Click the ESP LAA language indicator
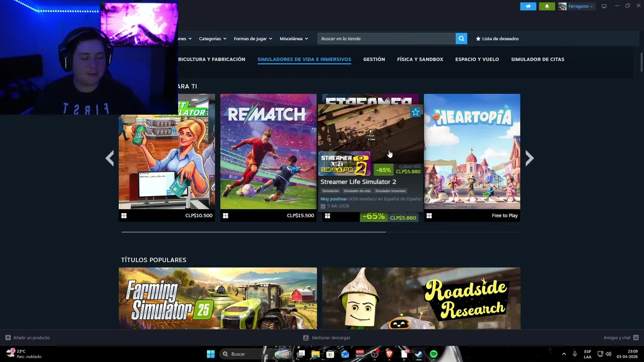Screen dimensions: 644x362 click(588, 354)
